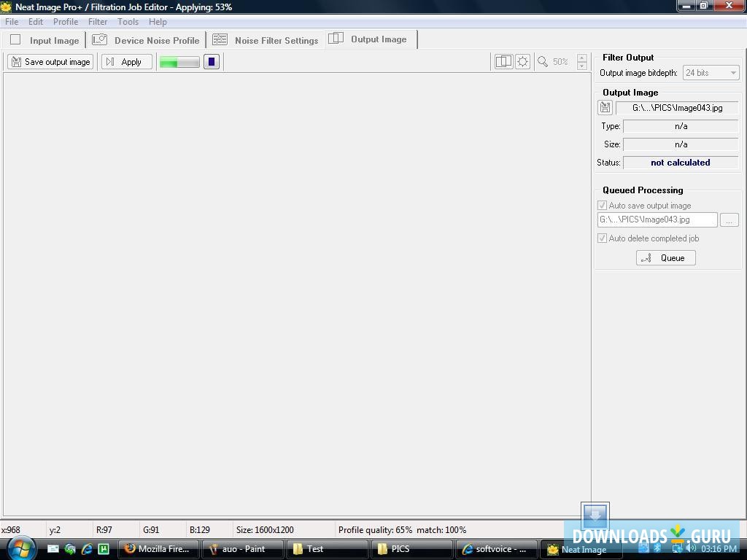747x560 pixels.
Task: Click the Apply filter button
Action: pos(127,62)
